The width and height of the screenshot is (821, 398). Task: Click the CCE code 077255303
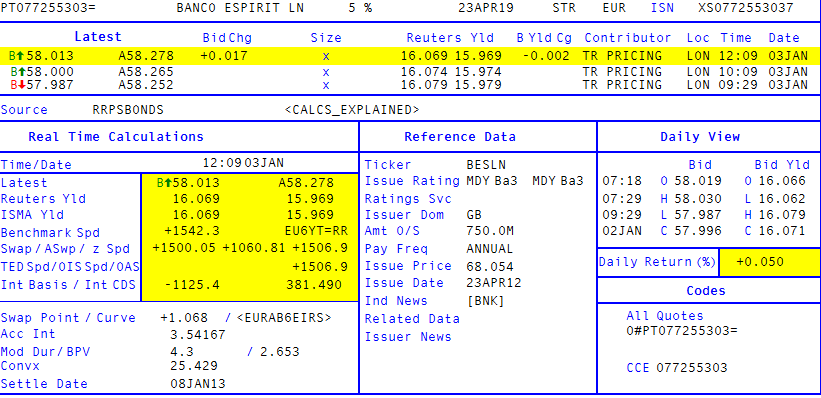pyautogui.click(x=692, y=368)
